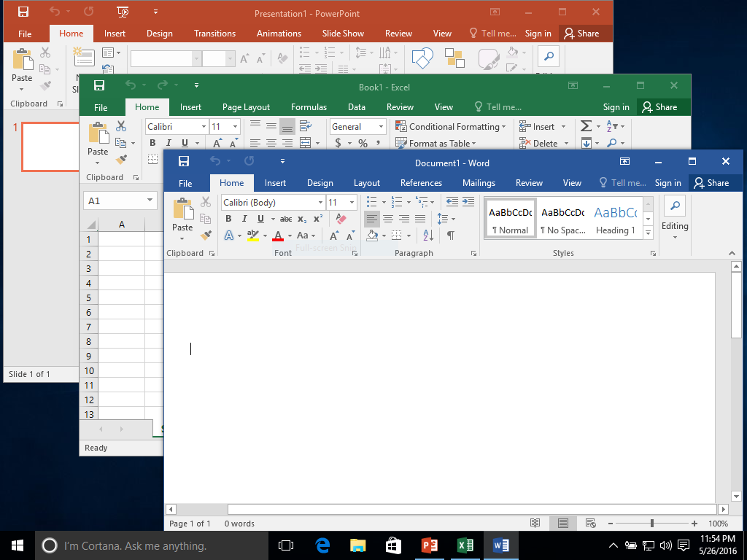This screenshot has width=747, height=560.
Task: Open PowerPoint Slide Show tab
Action: (x=343, y=34)
